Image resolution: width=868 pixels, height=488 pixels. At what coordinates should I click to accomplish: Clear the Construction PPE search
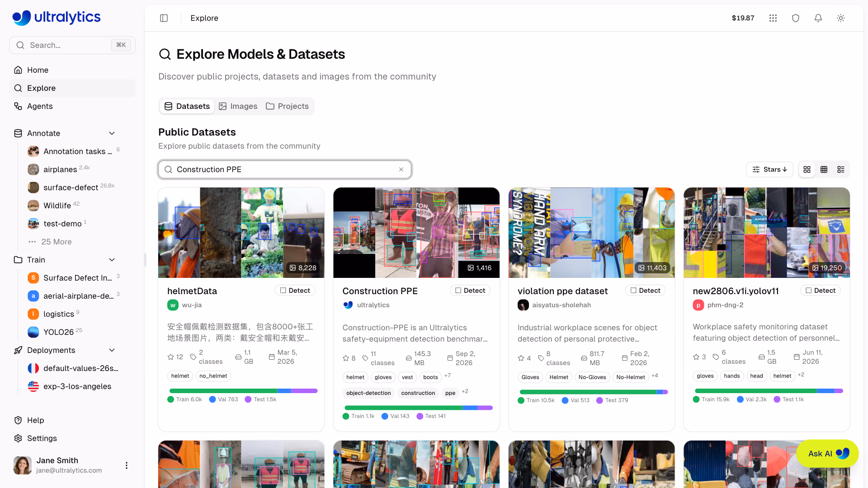pyautogui.click(x=401, y=169)
